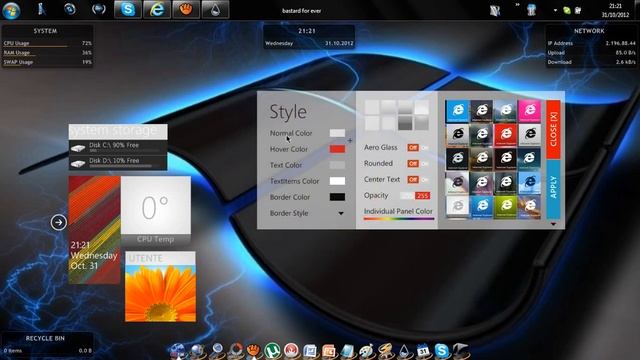Click the Disk D:\ 10% Free row
This screenshot has width=640, height=360.
coord(118,162)
